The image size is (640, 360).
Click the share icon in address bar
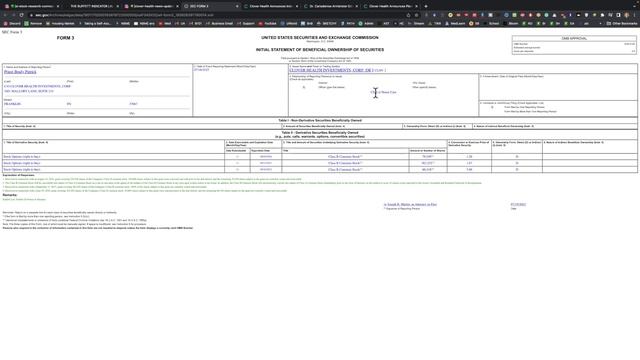(x=408, y=15)
